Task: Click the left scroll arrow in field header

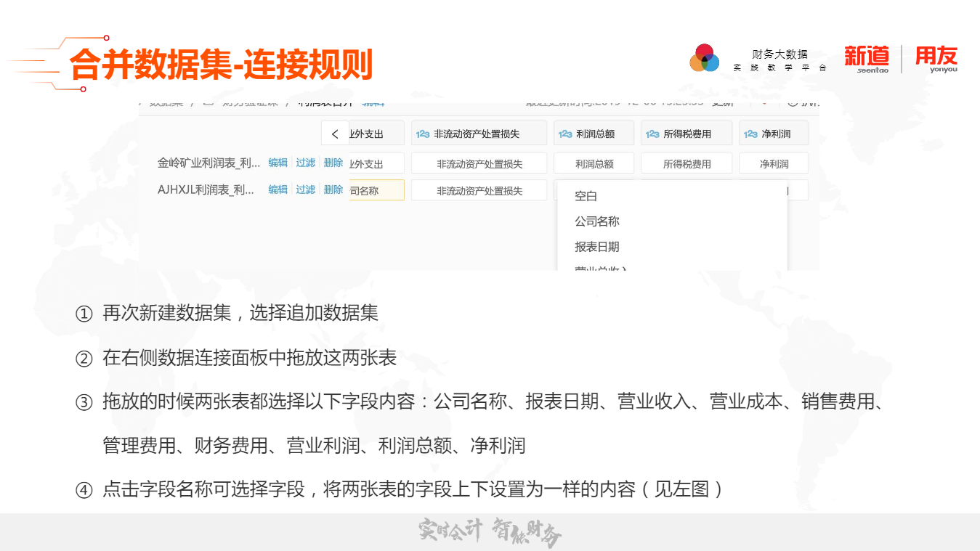Action: (335, 134)
